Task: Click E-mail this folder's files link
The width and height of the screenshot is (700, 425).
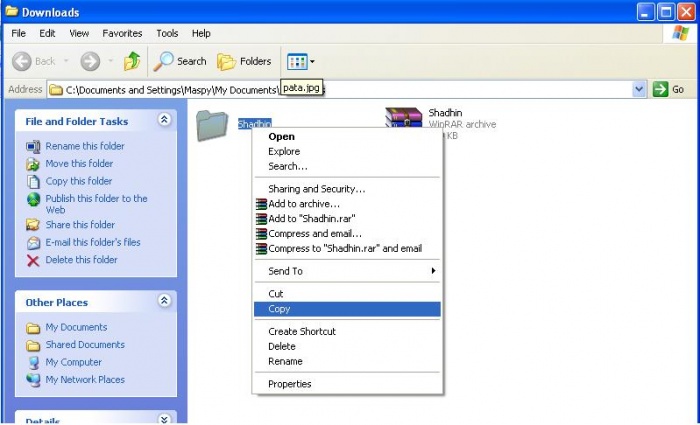Action: 93,242
